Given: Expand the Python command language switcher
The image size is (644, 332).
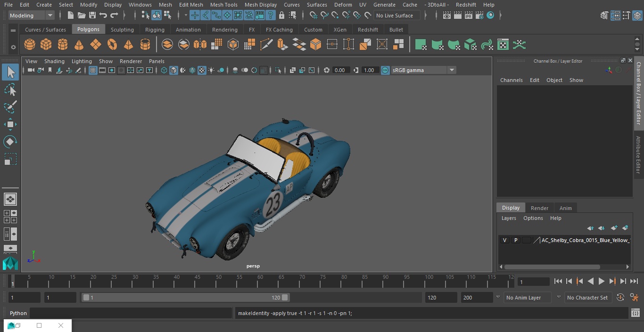Looking at the screenshot, I should [18, 313].
